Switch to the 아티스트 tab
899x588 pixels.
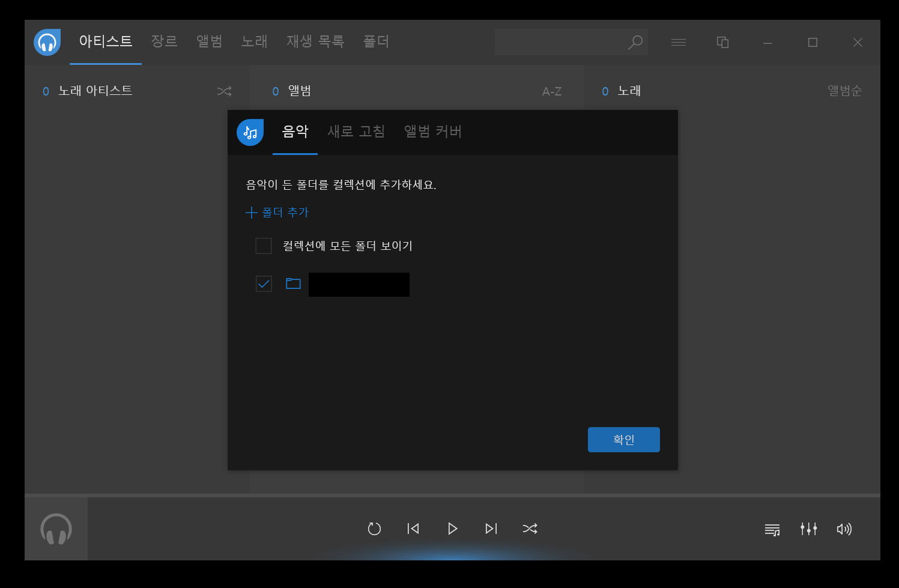coord(106,41)
